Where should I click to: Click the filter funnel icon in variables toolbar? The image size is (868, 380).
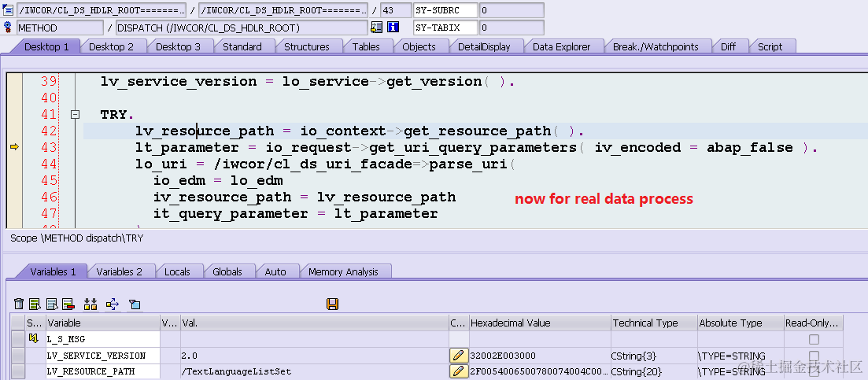point(135,304)
